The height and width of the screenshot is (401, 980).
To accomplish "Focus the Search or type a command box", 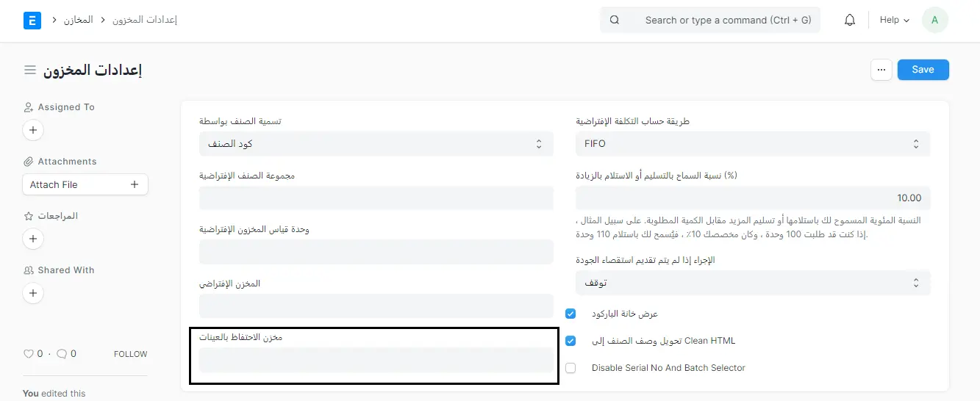I will pos(709,21).
